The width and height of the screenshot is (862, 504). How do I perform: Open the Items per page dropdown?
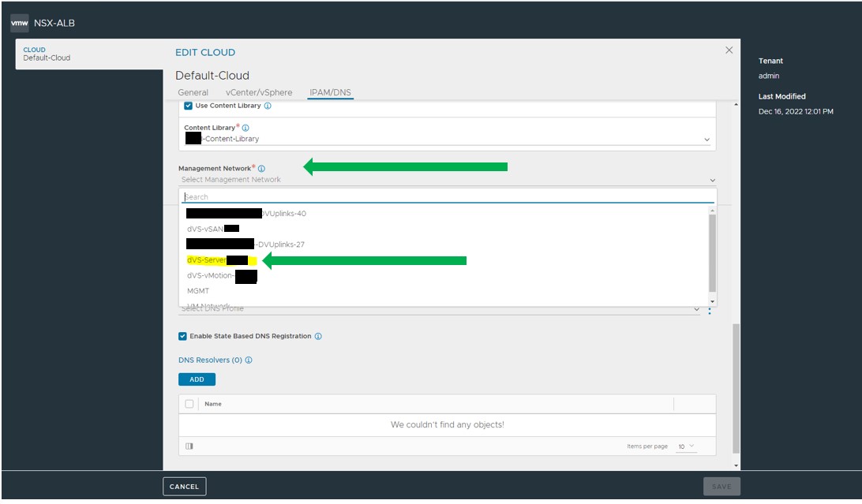[x=686, y=446]
